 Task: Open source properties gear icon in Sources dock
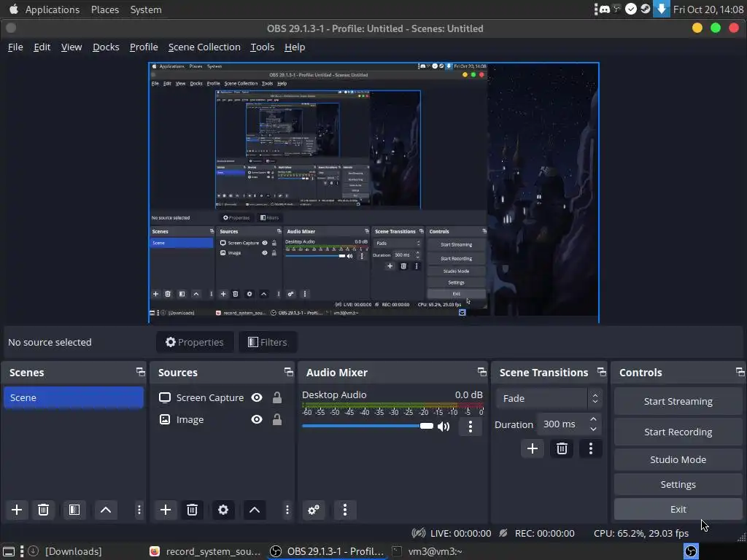click(223, 510)
